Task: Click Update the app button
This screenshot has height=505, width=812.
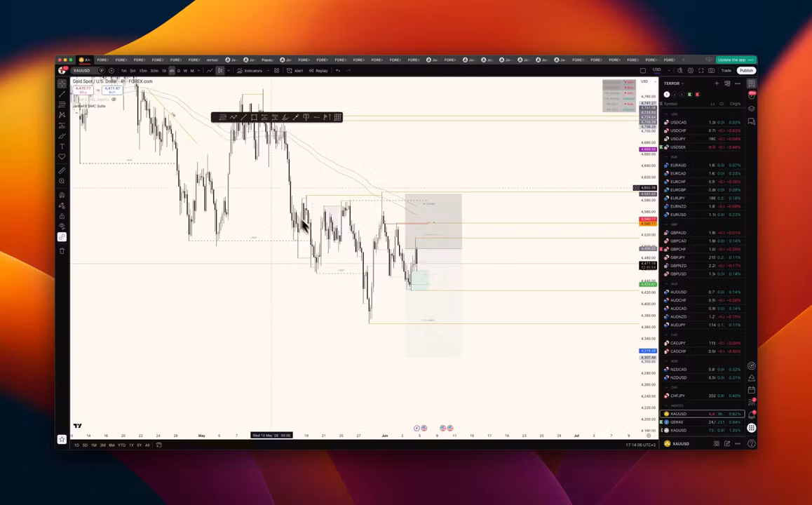Action: [x=735, y=60]
